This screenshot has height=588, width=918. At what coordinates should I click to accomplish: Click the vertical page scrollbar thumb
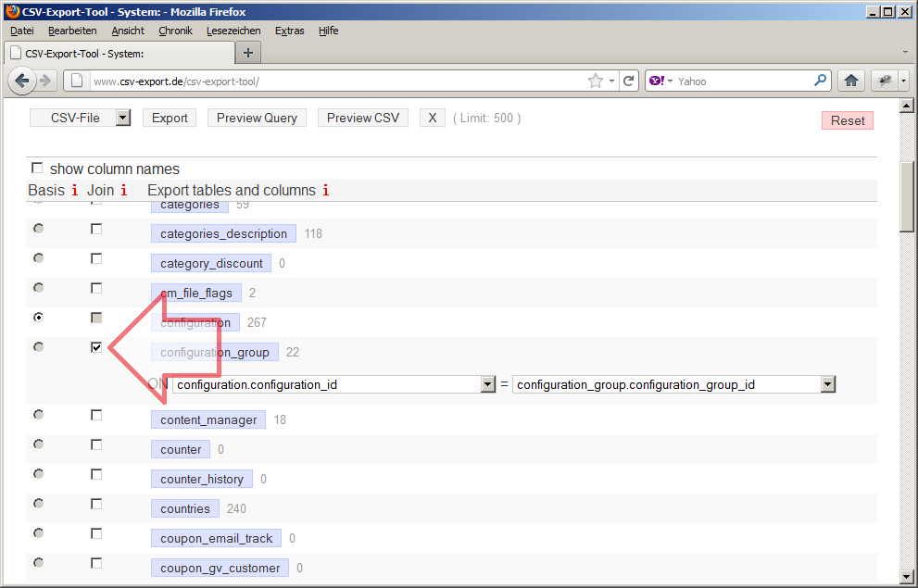[x=907, y=196]
